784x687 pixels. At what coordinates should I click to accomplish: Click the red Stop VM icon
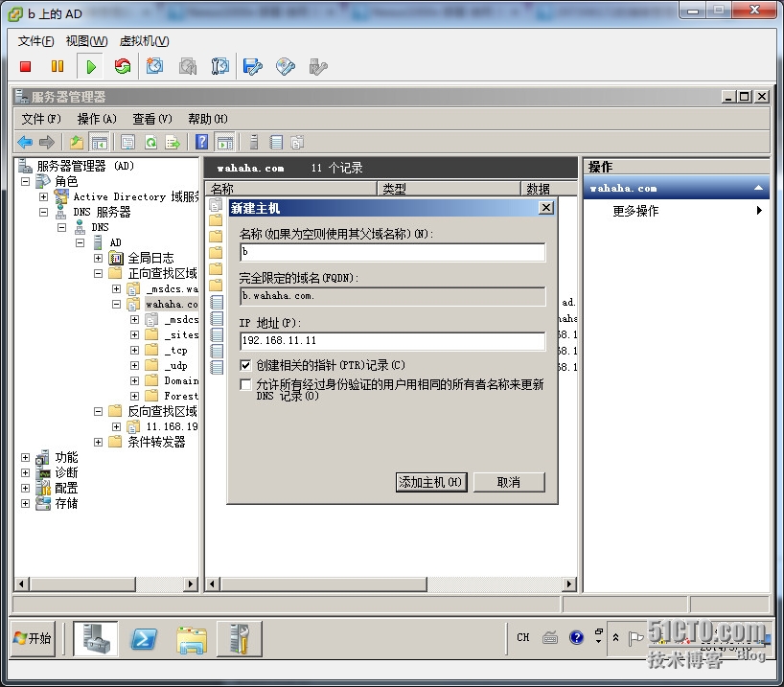point(26,66)
